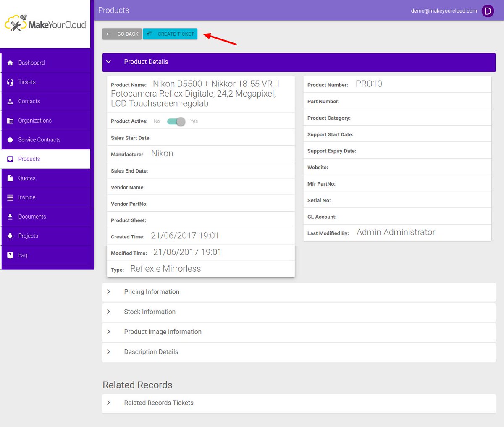Click the Product Category field row
504x427 pixels.
coord(397,118)
